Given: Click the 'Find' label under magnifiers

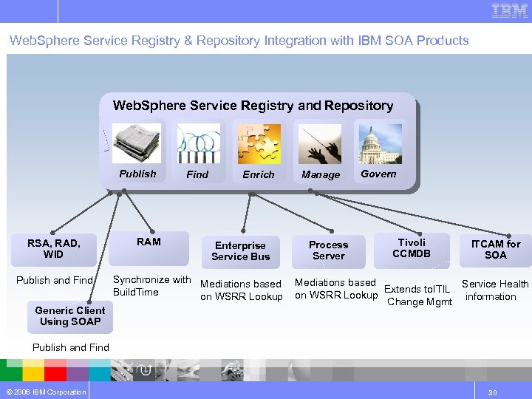Looking at the screenshot, I should [x=197, y=174].
